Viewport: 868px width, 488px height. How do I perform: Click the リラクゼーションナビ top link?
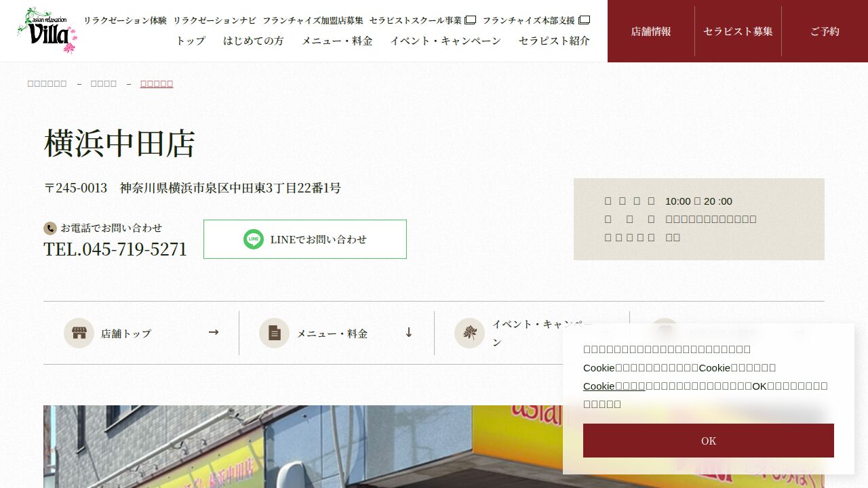coord(214,20)
